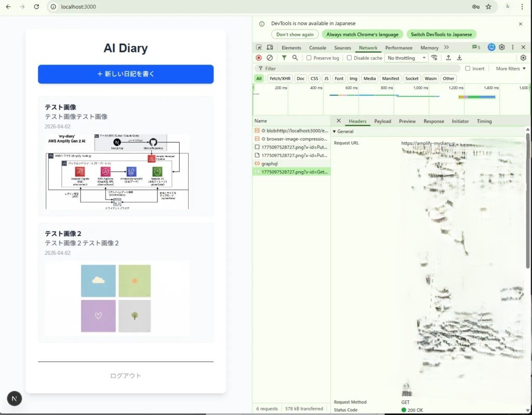Open network search with magnifier icon
This screenshot has width=532, height=415.
(x=295, y=58)
